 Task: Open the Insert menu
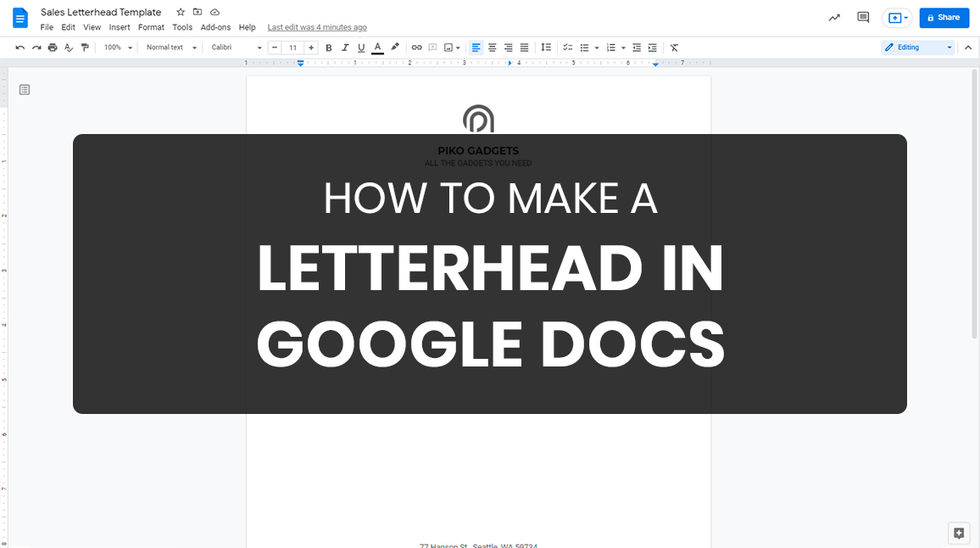(119, 26)
